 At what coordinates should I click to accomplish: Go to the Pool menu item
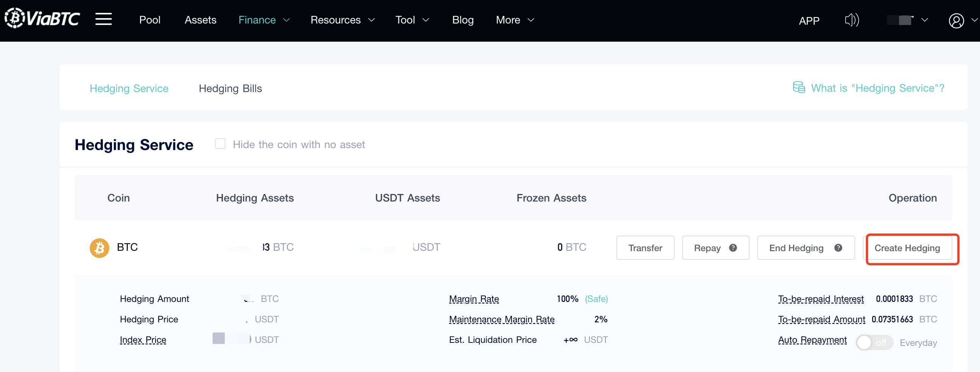[149, 20]
